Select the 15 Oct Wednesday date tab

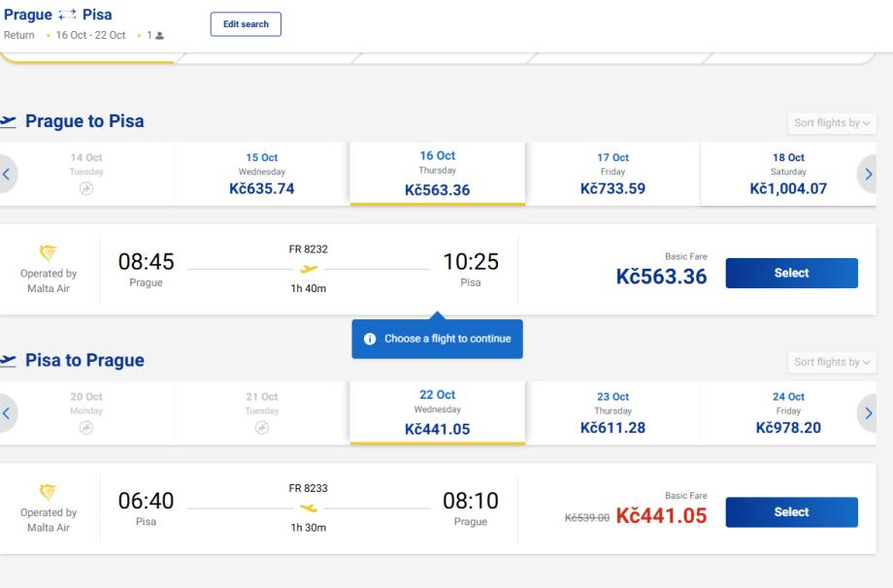(262, 174)
